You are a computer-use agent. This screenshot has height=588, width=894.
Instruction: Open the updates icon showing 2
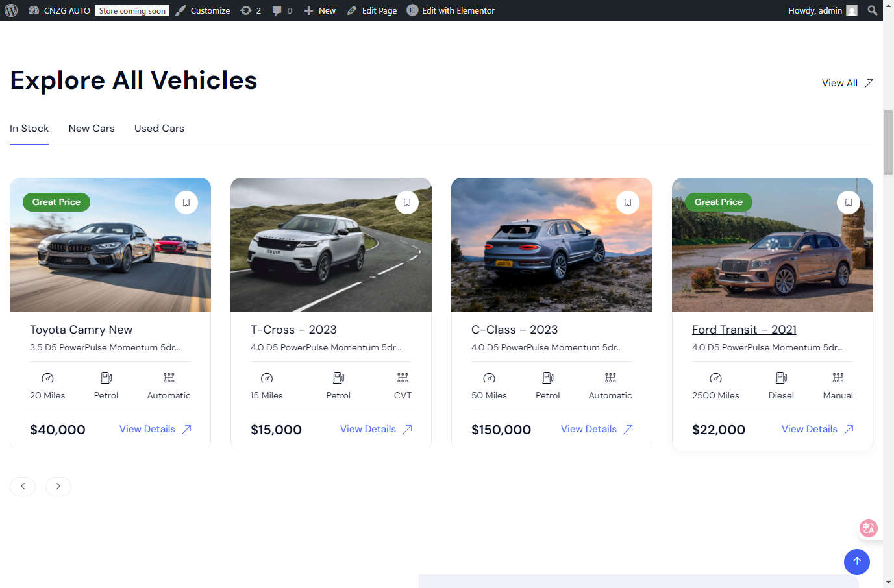click(251, 10)
